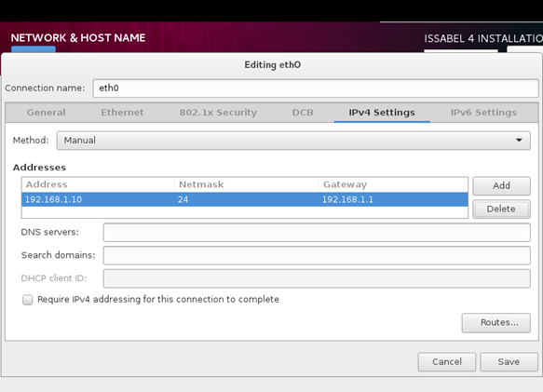Click the Search domains input field
Viewport: 543px width, 392px height.
317,255
